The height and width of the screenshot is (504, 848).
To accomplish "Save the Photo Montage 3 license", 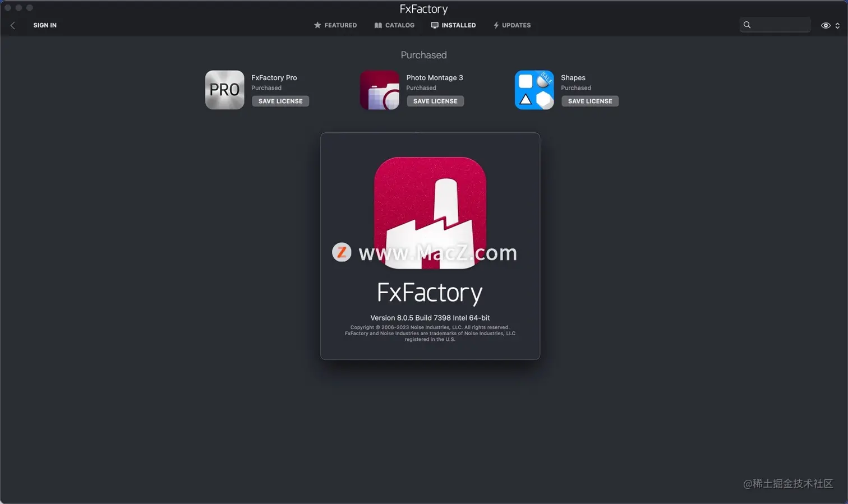I will click(x=435, y=101).
